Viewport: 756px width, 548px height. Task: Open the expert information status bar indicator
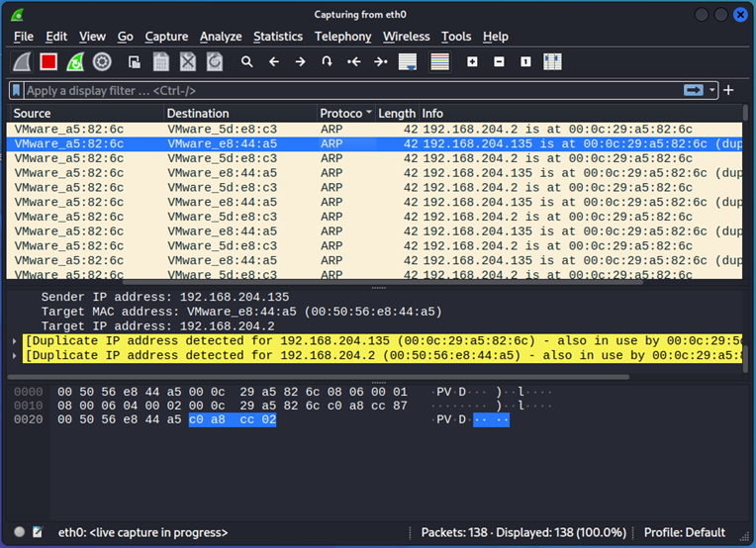tap(19, 532)
